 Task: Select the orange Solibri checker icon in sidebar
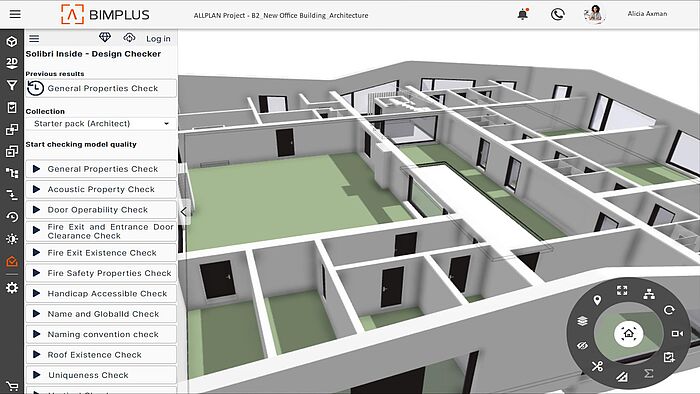coord(12,261)
